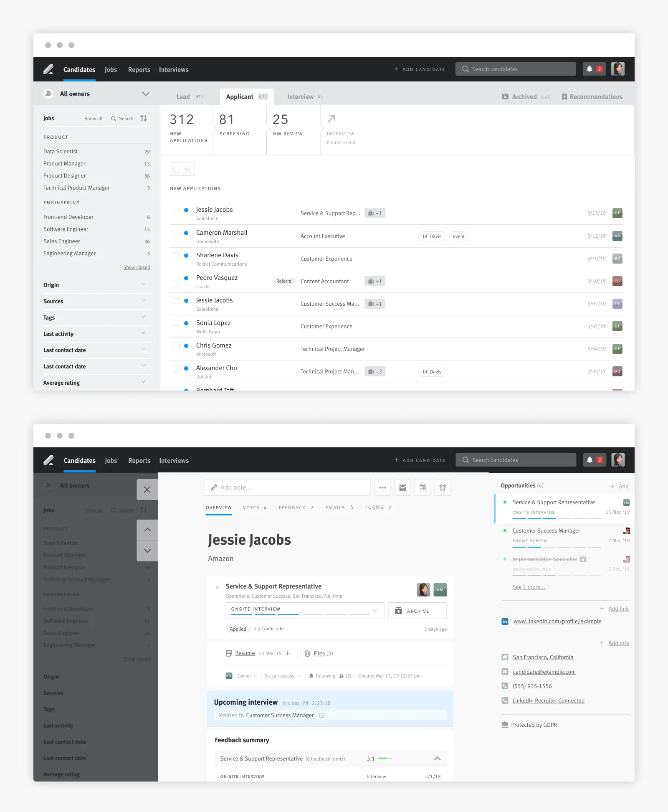Screen dimensions: 668x812
Task: Go to previous candidate with up arrow
Action: pos(147,530)
